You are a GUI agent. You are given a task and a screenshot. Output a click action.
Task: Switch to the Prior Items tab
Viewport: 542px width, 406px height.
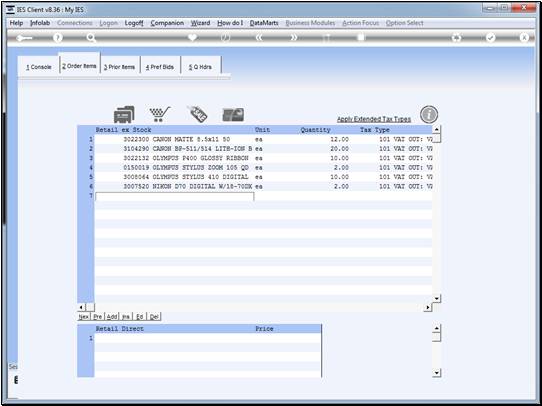120,67
